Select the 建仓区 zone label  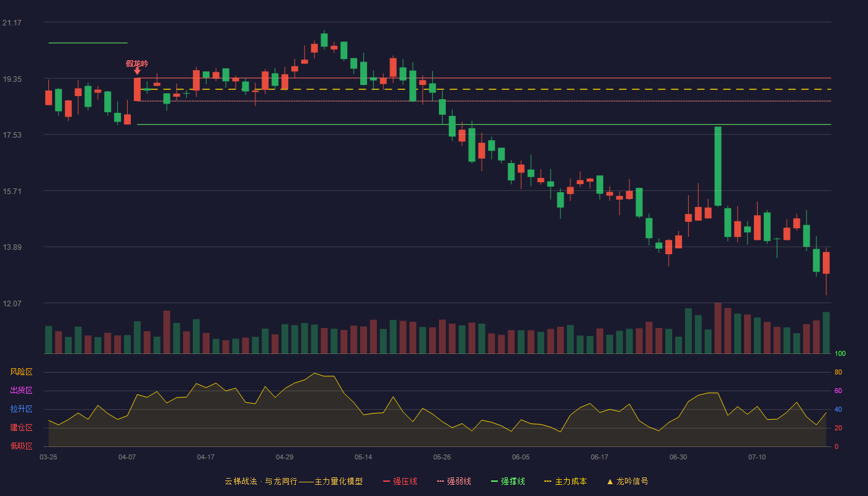[21, 428]
